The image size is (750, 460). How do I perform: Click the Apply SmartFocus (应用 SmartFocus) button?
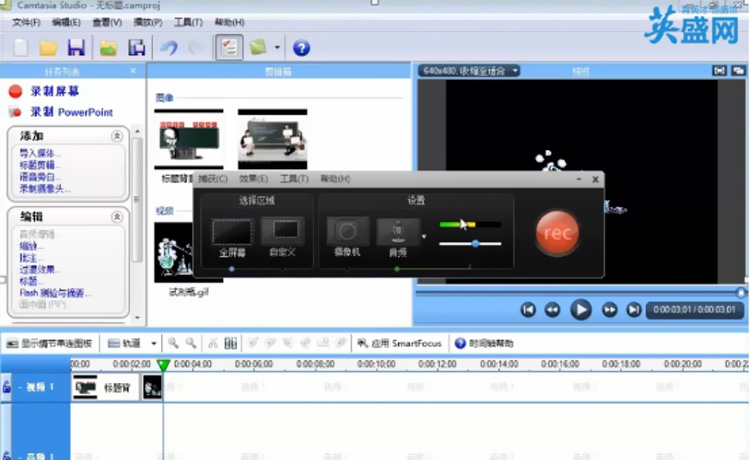coord(399,343)
